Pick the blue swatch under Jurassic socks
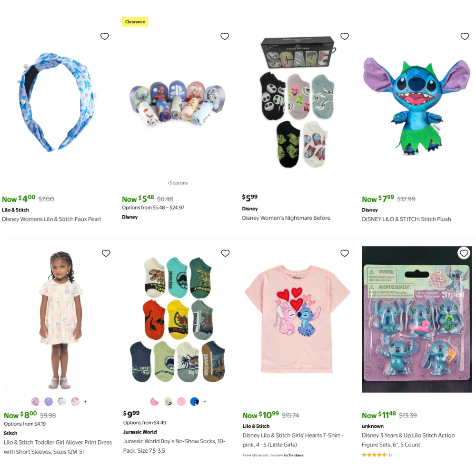 point(194,401)
